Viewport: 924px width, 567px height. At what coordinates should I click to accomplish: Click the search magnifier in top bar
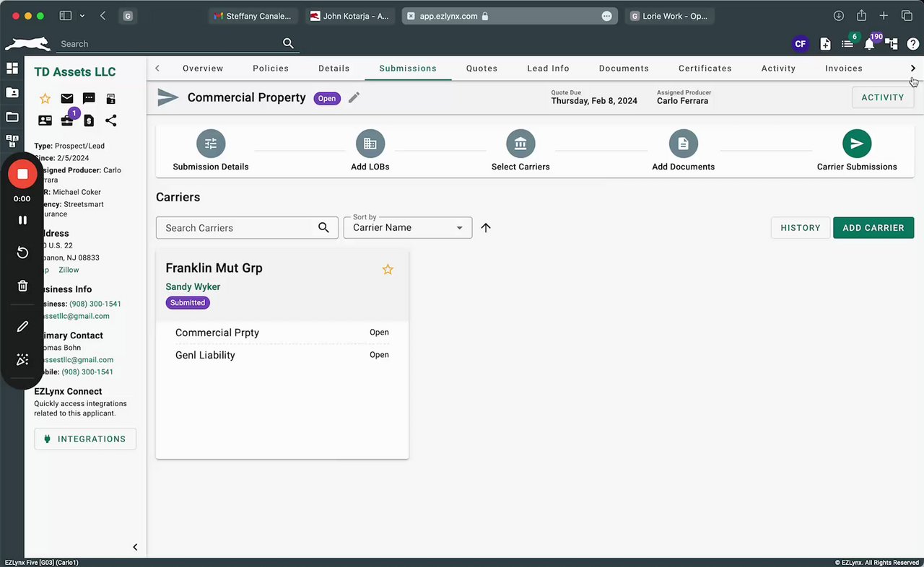(288, 43)
